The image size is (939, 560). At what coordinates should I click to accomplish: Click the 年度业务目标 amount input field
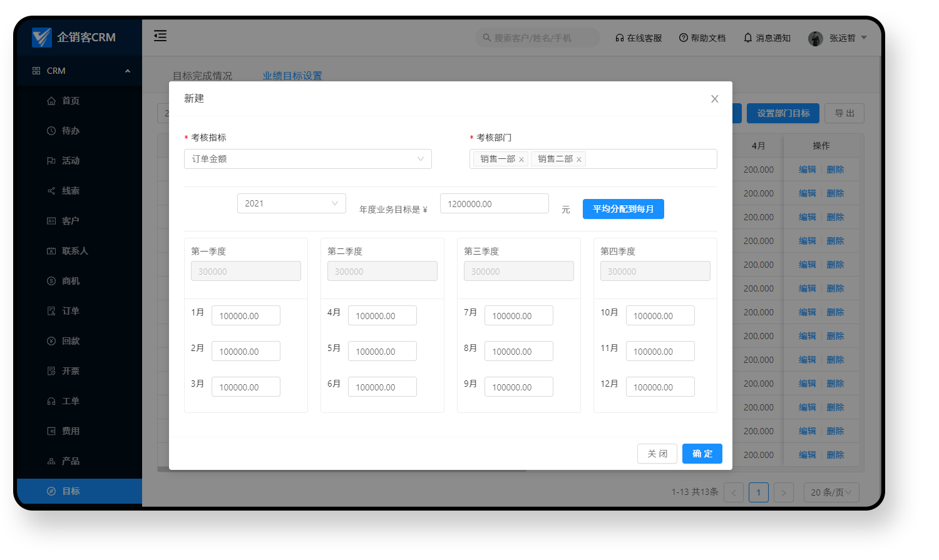point(494,204)
